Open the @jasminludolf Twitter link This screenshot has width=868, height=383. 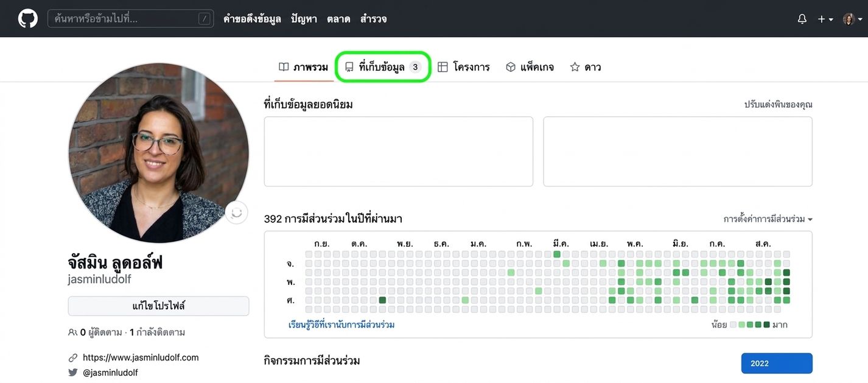click(110, 372)
